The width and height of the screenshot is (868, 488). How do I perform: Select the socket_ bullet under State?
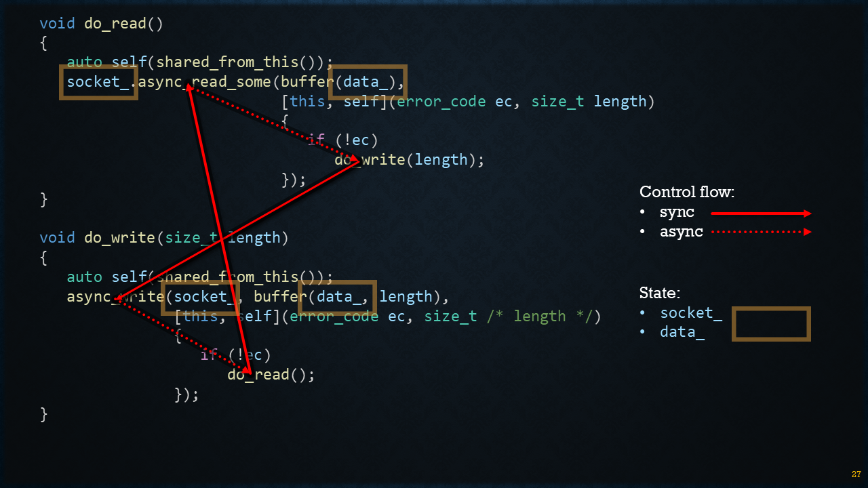pyautogui.click(x=692, y=312)
